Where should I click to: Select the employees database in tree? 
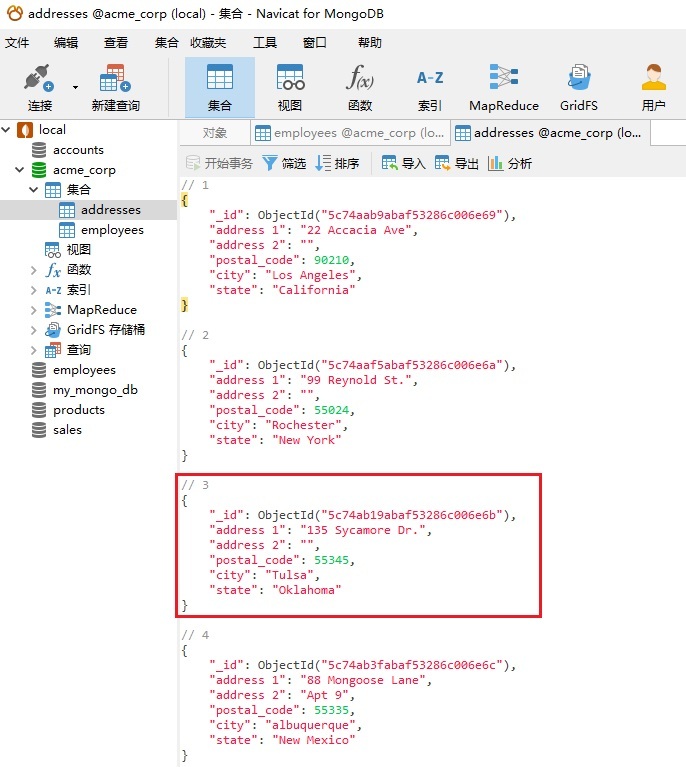(x=84, y=370)
